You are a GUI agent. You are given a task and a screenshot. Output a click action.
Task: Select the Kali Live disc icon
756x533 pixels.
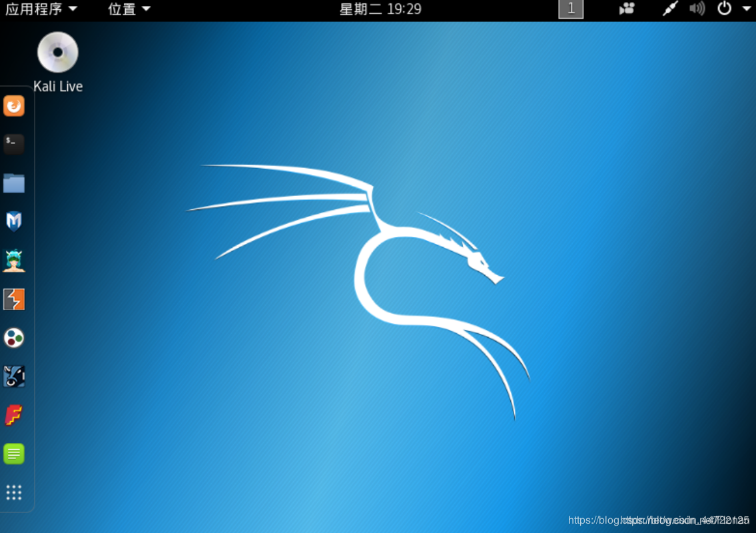coord(58,52)
